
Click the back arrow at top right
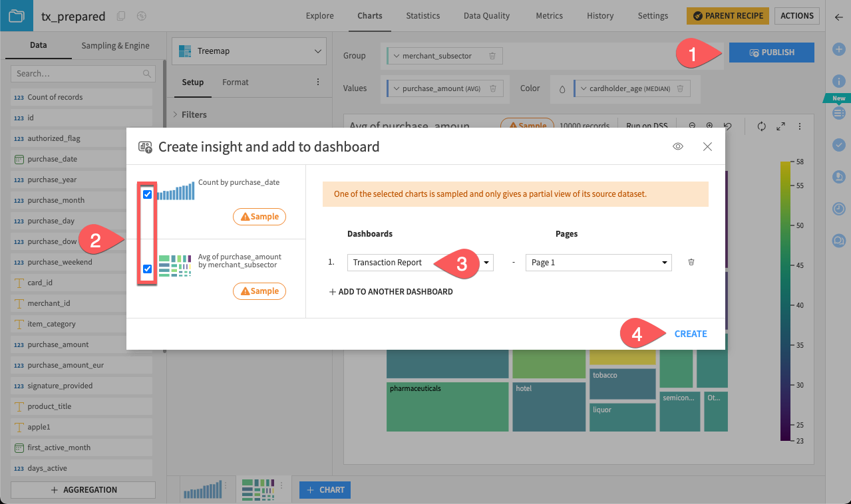(x=838, y=17)
